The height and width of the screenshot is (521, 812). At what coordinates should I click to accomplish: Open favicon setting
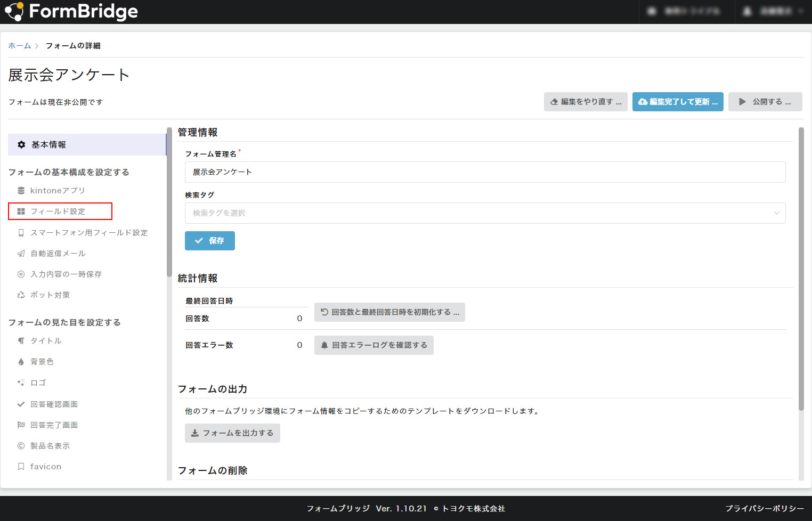(x=46, y=467)
